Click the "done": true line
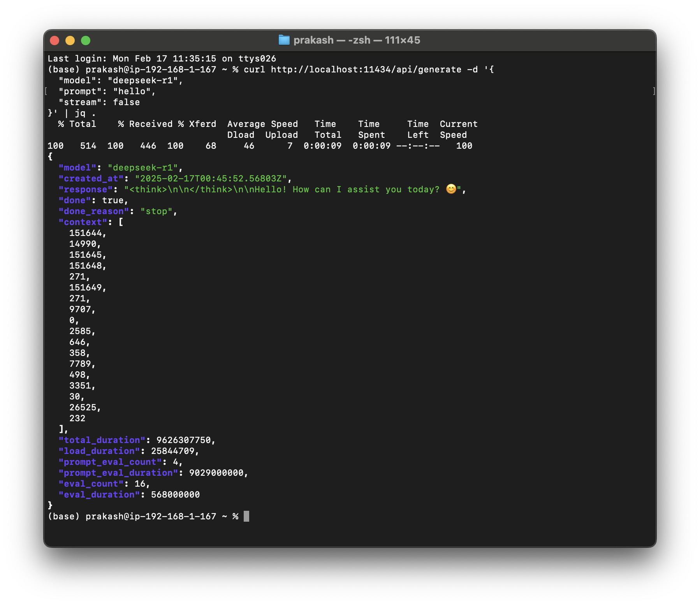 [93, 200]
